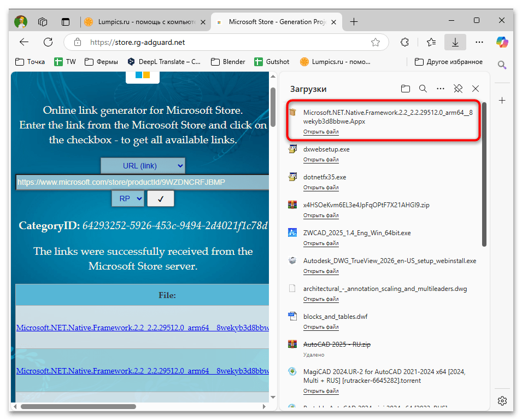Expand the RP ring dropdown
Screen dimensions: 522x420
click(128, 199)
